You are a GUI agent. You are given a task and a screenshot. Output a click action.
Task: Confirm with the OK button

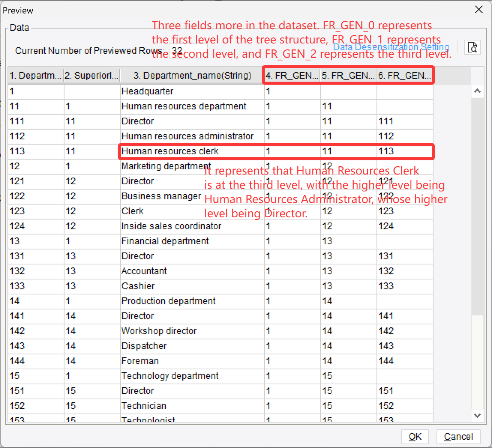click(x=415, y=436)
